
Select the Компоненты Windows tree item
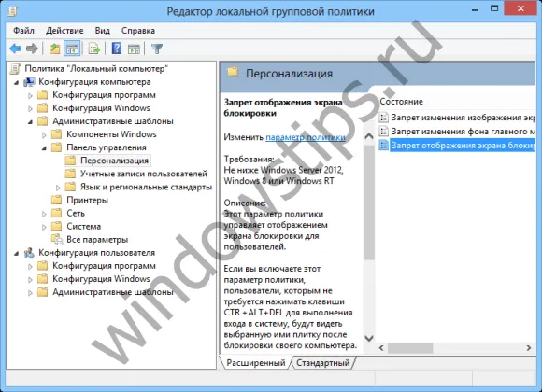tap(111, 134)
